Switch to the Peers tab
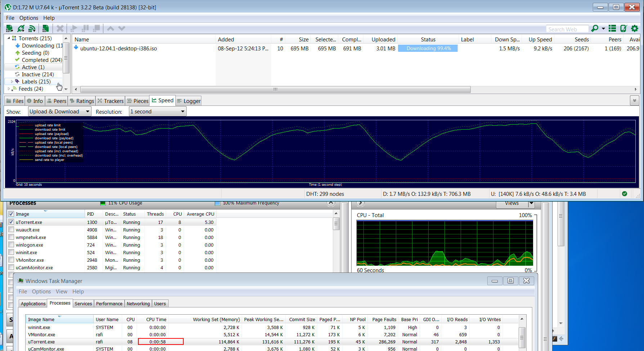The height and width of the screenshot is (351, 644). pos(56,101)
